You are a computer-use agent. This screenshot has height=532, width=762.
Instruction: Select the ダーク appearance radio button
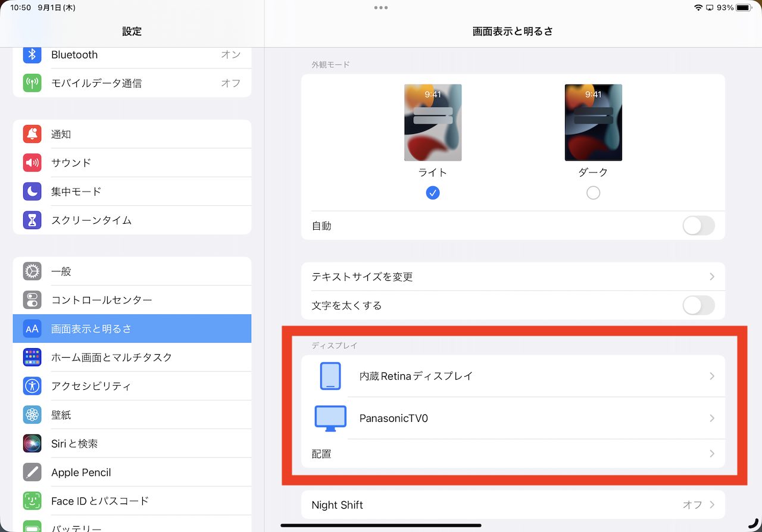[x=593, y=193]
